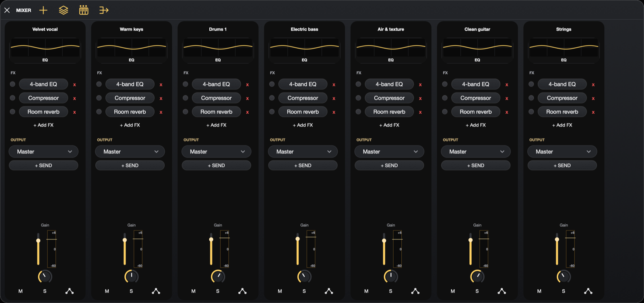
Task: Remove 4-band EQ from Electric bass
Action: [x=334, y=85]
